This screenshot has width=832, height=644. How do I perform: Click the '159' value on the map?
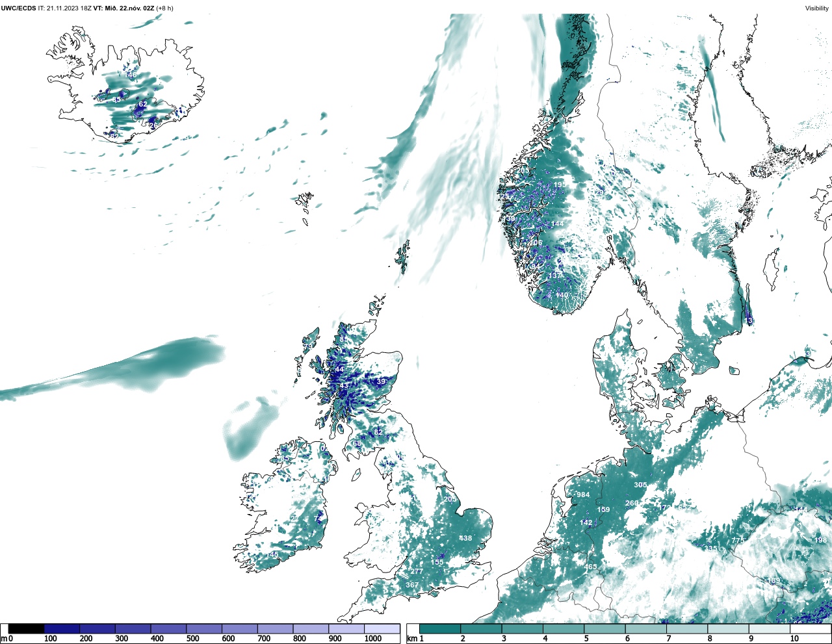pyautogui.click(x=604, y=509)
